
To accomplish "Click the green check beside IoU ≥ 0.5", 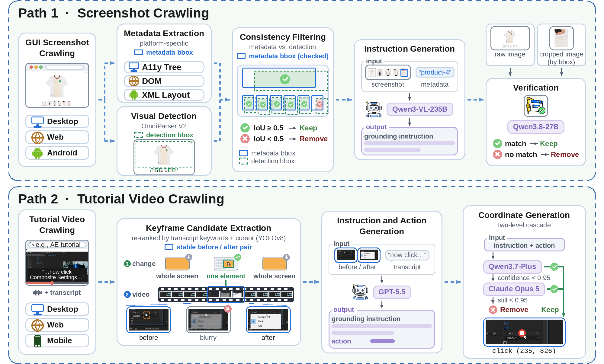I will 245,128.
